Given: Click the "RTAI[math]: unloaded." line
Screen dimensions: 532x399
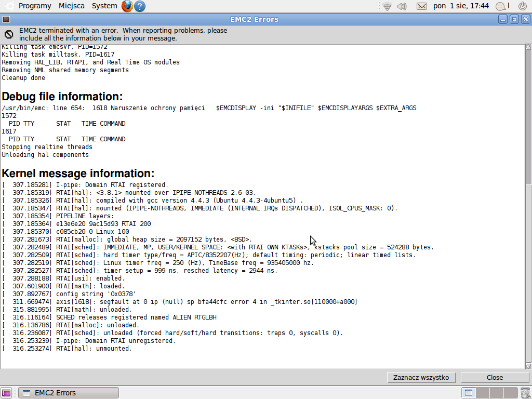Looking at the screenshot, I should click(x=67, y=310).
